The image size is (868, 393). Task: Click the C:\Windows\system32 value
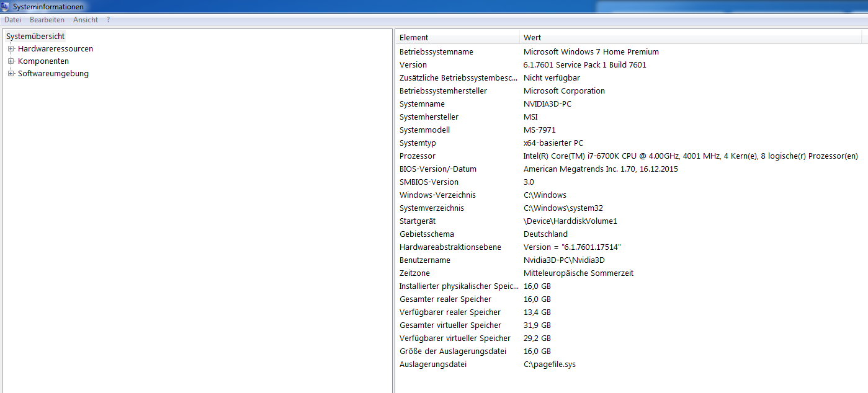(563, 208)
